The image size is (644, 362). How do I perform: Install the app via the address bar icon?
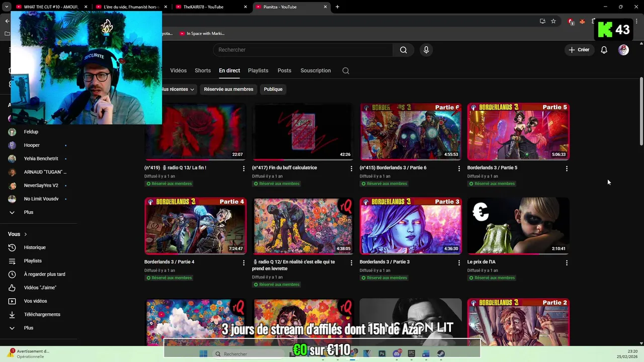tap(542, 21)
